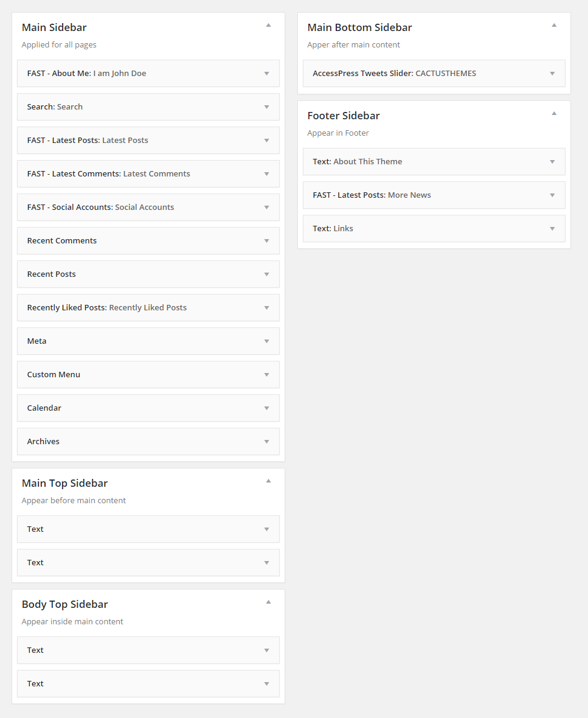This screenshot has height=718, width=588.
Task: Open FAST - Latest Posts: More News widget
Action: tap(372, 195)
